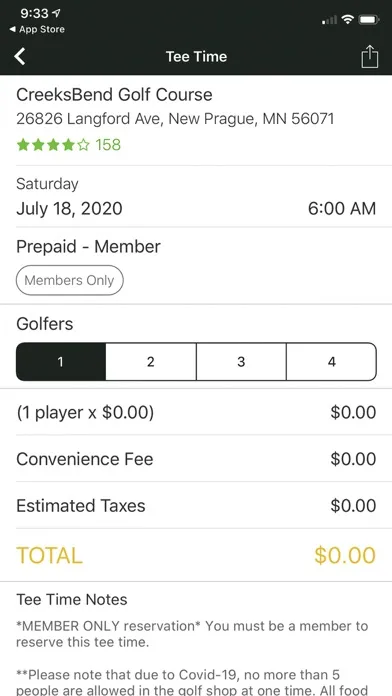Open the share icon
392x696 pixels.
point(369,57)
